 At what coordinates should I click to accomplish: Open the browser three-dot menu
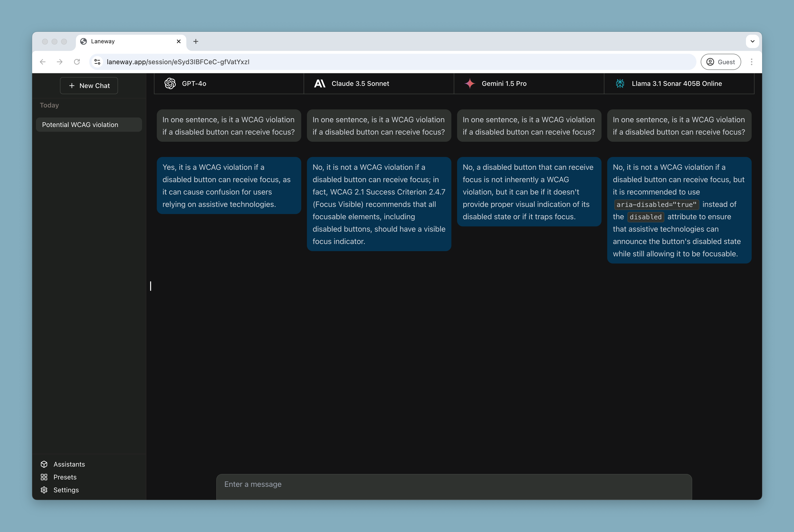pos(752,62)
